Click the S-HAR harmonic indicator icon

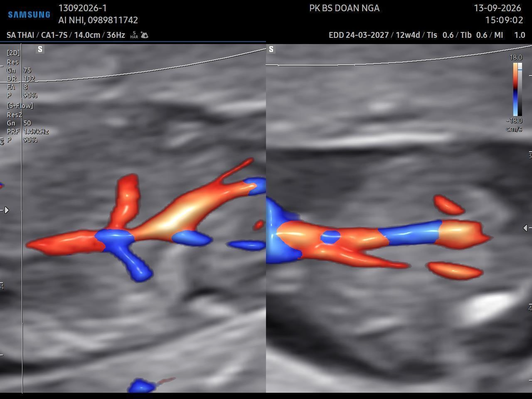[134, 35]
